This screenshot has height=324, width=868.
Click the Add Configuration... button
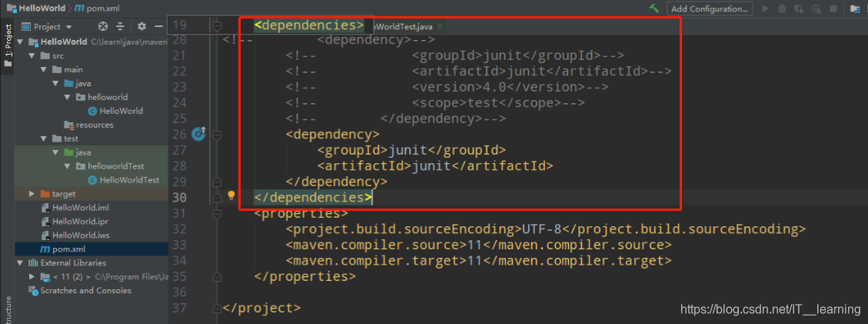(x=710, y=9)
